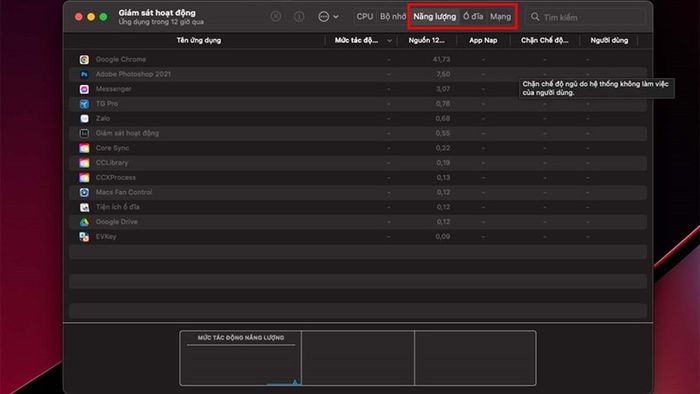The width and height of the screenshot is (700, 394).
Task: Sort by App Nap column header
Action: point(483,40)
